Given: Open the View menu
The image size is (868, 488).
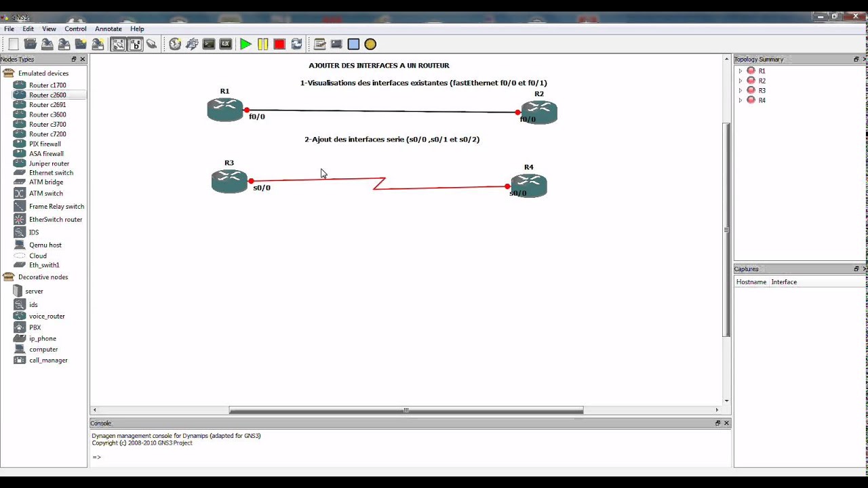Looking at the screenshot, I should (x=49, y=29).
